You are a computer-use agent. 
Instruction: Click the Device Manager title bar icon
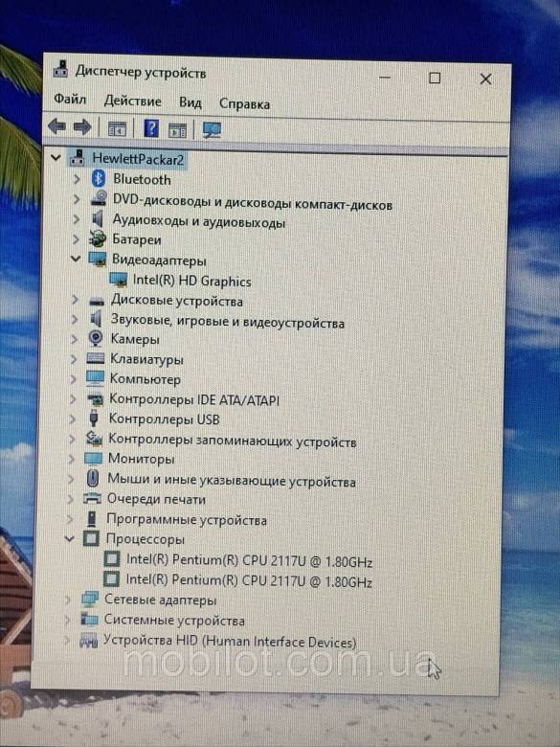click(x=60, y=69)
